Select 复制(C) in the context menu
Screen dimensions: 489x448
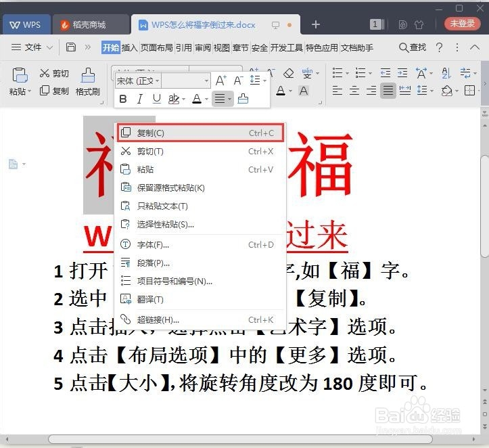[x=200, y=133]
